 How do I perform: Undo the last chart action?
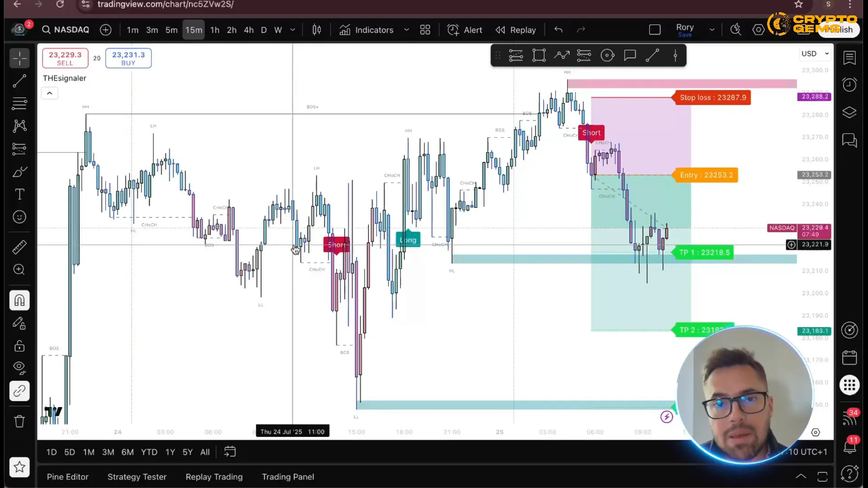click(558, 30)
